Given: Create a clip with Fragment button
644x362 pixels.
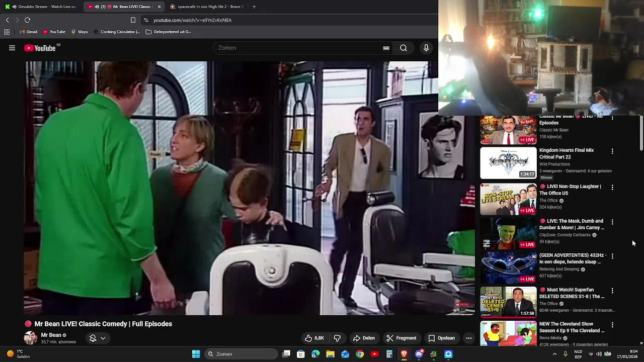Looking at the screenshot, I should click(401, 338).
